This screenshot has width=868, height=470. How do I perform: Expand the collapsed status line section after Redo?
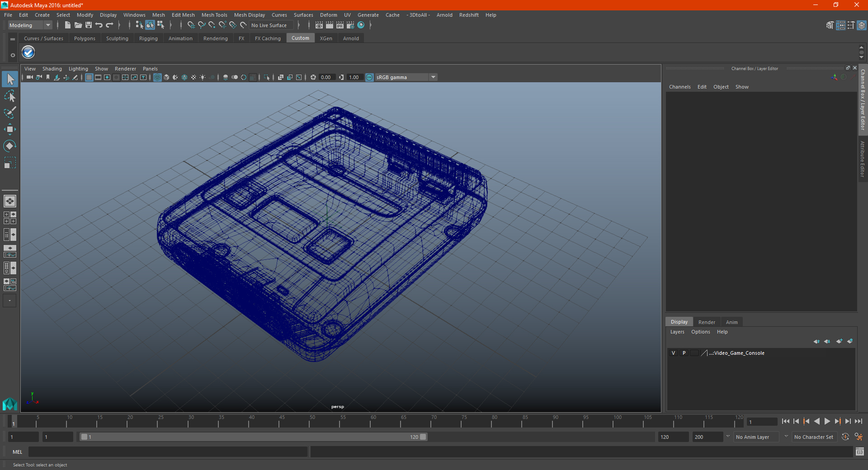pyautogui.click(x=119, y=25)
